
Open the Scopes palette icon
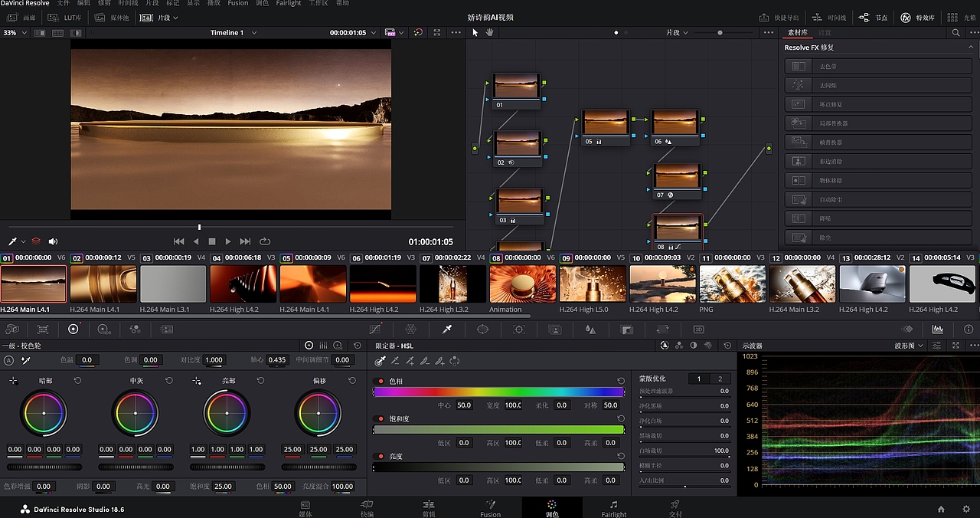938,329
